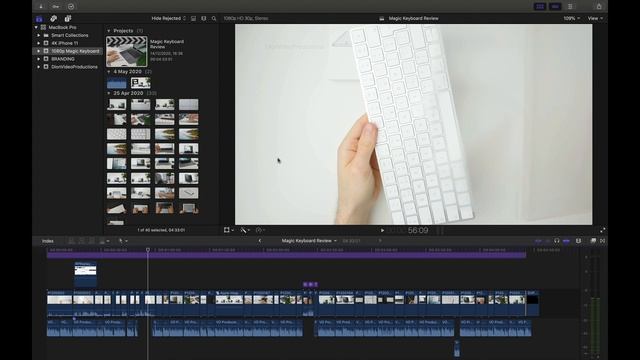Open browser search magnifier
The image size is (640, 360).
[214, 18]
